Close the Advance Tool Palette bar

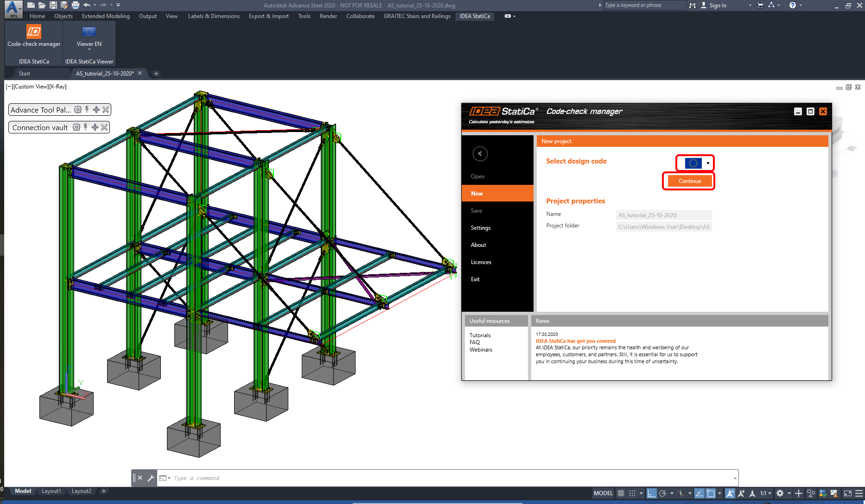(106, 110)
